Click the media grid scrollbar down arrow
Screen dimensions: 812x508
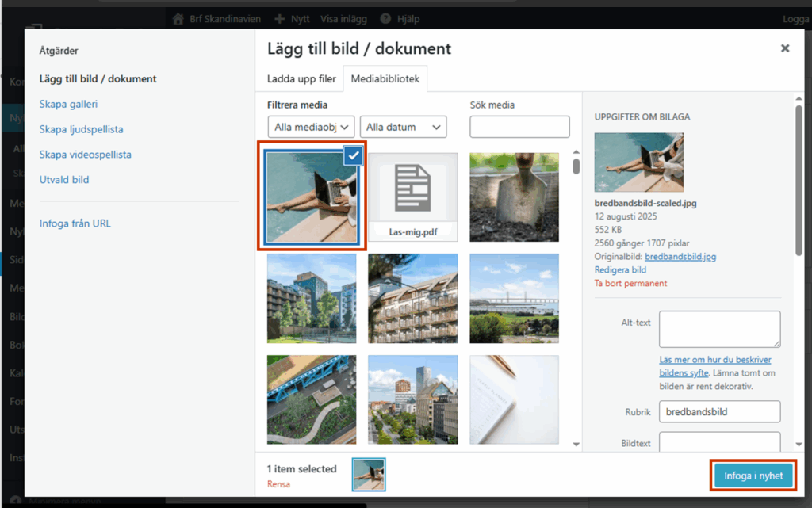[576, 445]
